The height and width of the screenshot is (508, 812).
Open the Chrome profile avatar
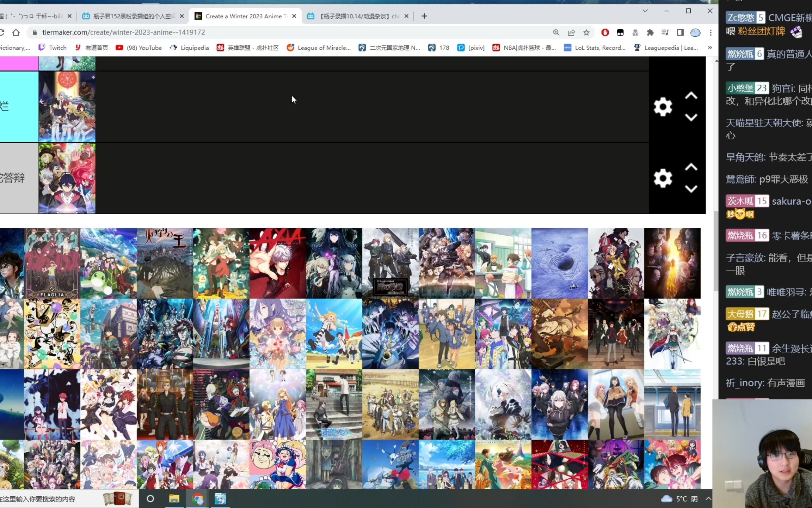tap(695, 32)
